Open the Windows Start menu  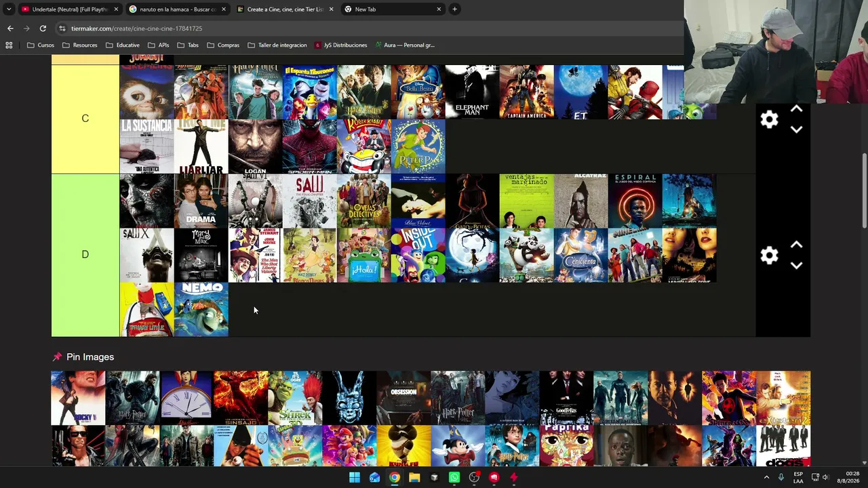pos(354,477)
